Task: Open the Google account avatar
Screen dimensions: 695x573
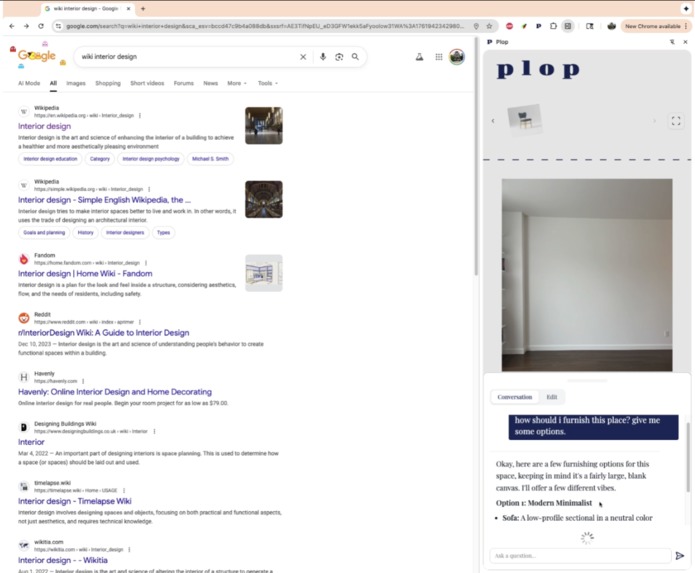Action: [x=457, y=57]
